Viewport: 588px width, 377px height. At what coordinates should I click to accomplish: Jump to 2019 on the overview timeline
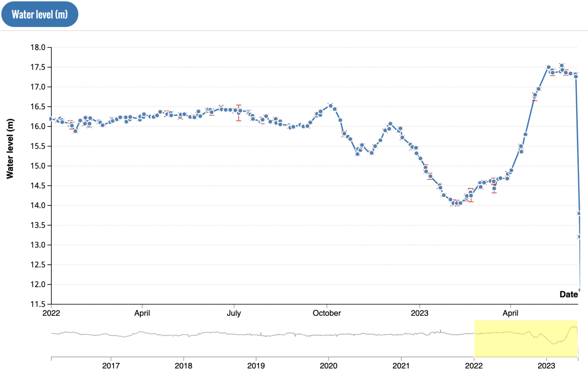point(256,366)
